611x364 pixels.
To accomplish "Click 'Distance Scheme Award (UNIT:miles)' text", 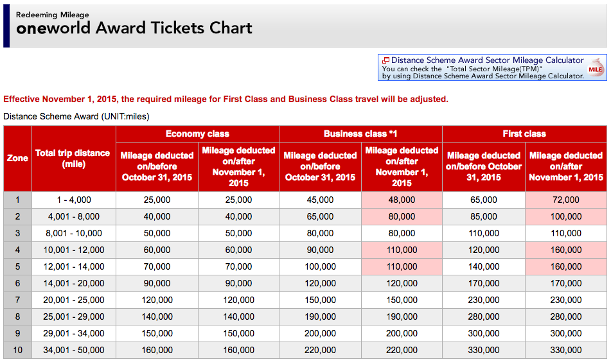I will click(76, 116).
